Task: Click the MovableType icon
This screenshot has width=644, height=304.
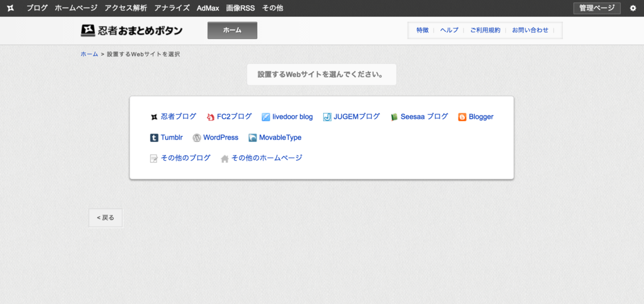Action: click(253, 138)
